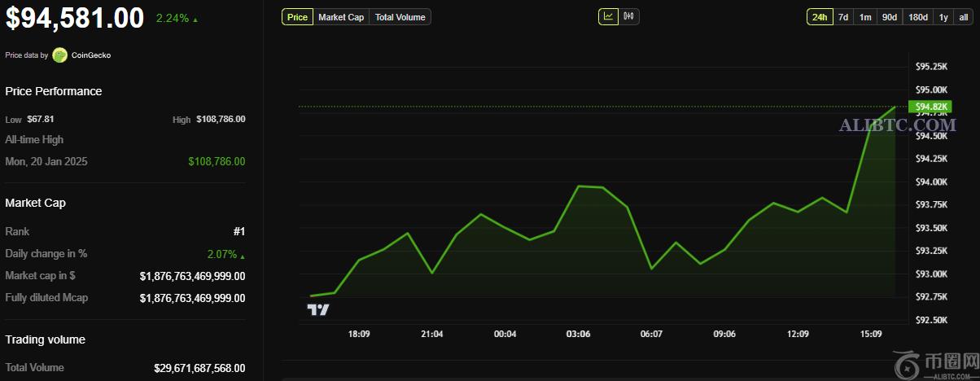The image size is (980, 381).
Task: Switch to candlestick chart view icon
Action: click(x=629, y=16)
